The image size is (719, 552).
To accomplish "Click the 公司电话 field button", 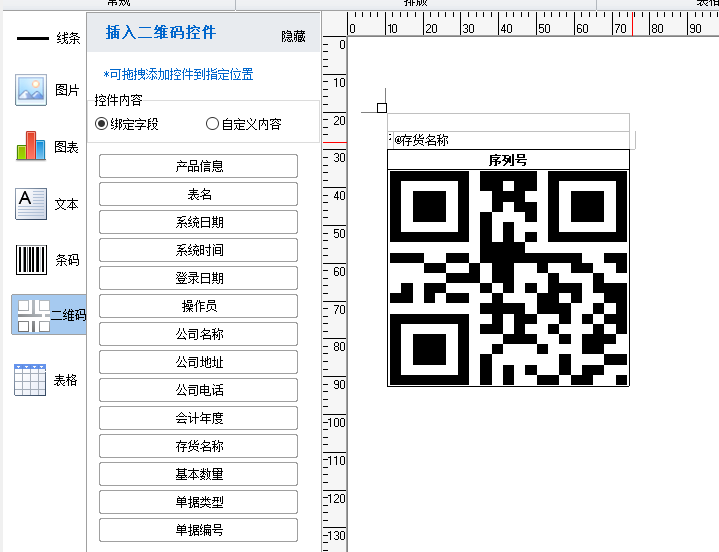I will tap(199, 390).
